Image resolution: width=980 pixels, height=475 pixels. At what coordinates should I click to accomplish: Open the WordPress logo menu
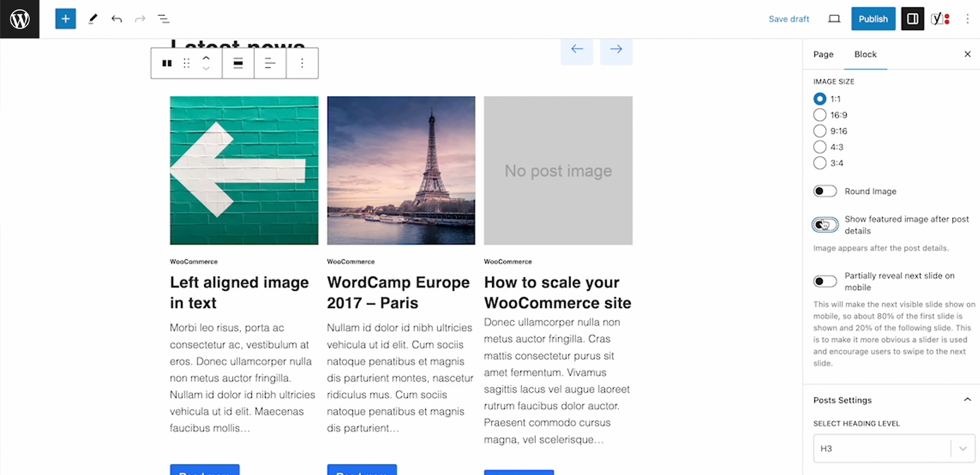(19, 19)
